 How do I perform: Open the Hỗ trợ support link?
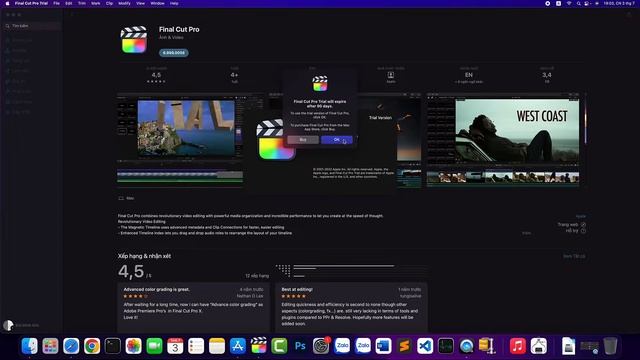(576, 231)
